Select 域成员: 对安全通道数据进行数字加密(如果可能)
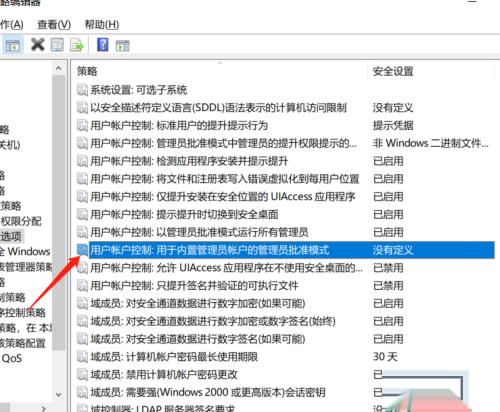The width and height of the screenshot is (500, 412). 198,303
